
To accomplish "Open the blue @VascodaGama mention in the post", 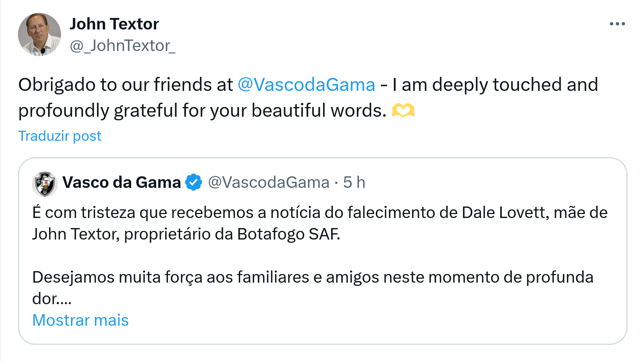I will (306, 85).
